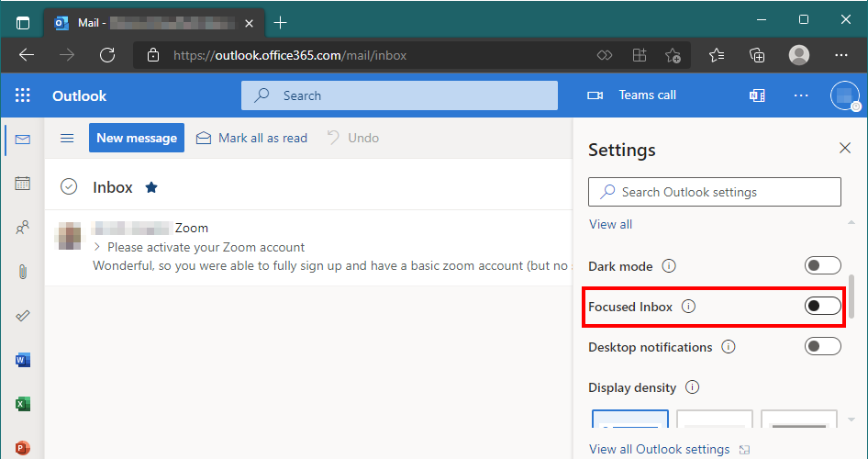Turn on Dark mode toggle
This screenshot has width=868, height=459.
coord(822,266)
